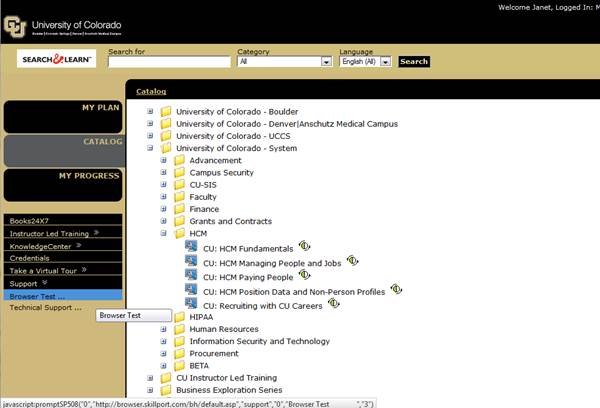
Task: Click the Finance folder icon
Action: (x=179, y=209)
